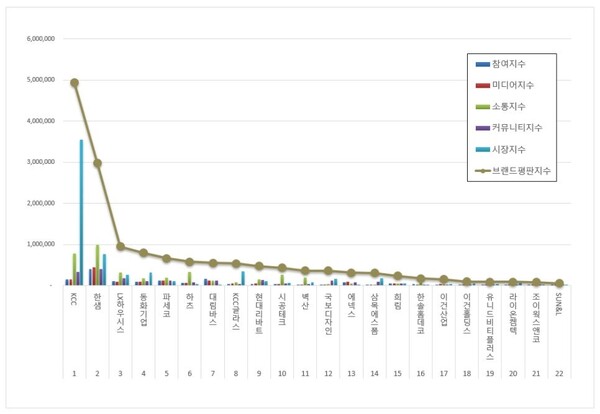Click rank number 2 below 한샘
Screen dimensions: 600x414
coord(98,373)
